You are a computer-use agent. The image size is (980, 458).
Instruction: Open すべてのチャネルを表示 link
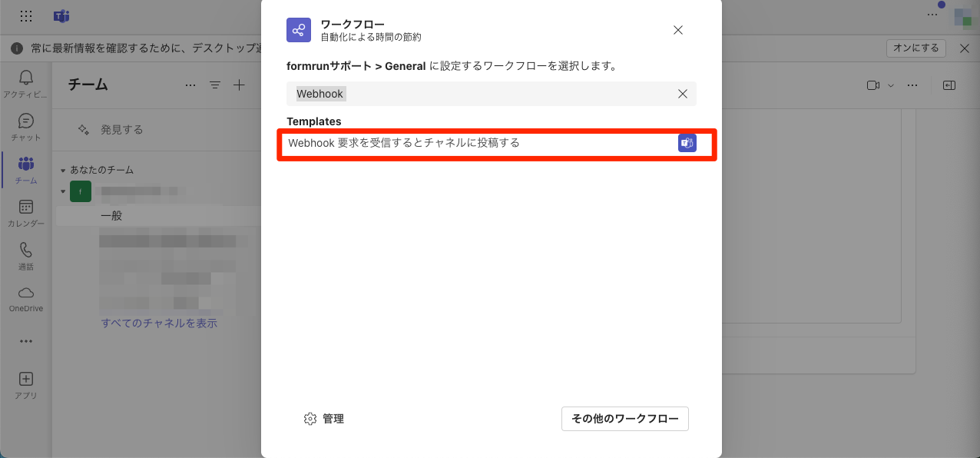159,324
